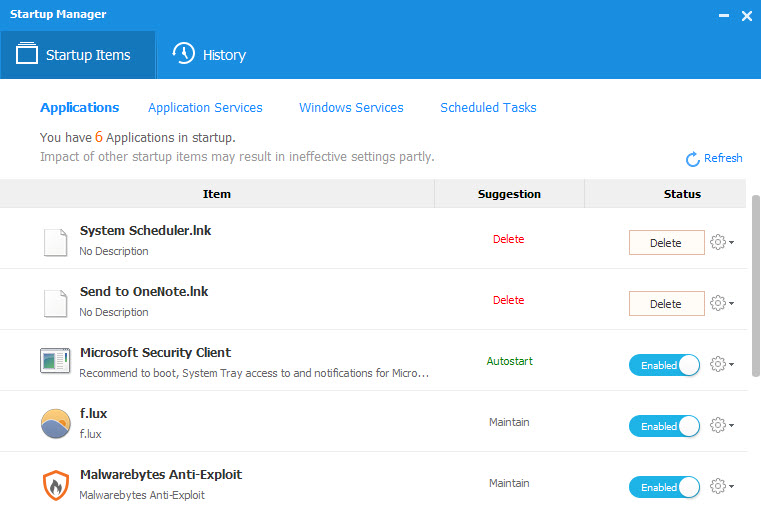Click the Startup Items window icon
761x512 pixels.
27,53
